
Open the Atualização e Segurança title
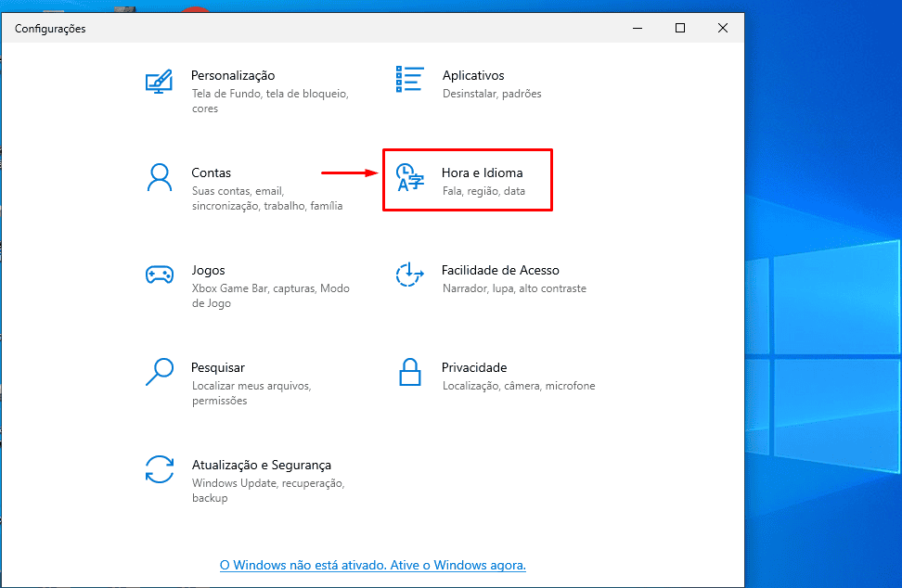(x=261, y=465)
